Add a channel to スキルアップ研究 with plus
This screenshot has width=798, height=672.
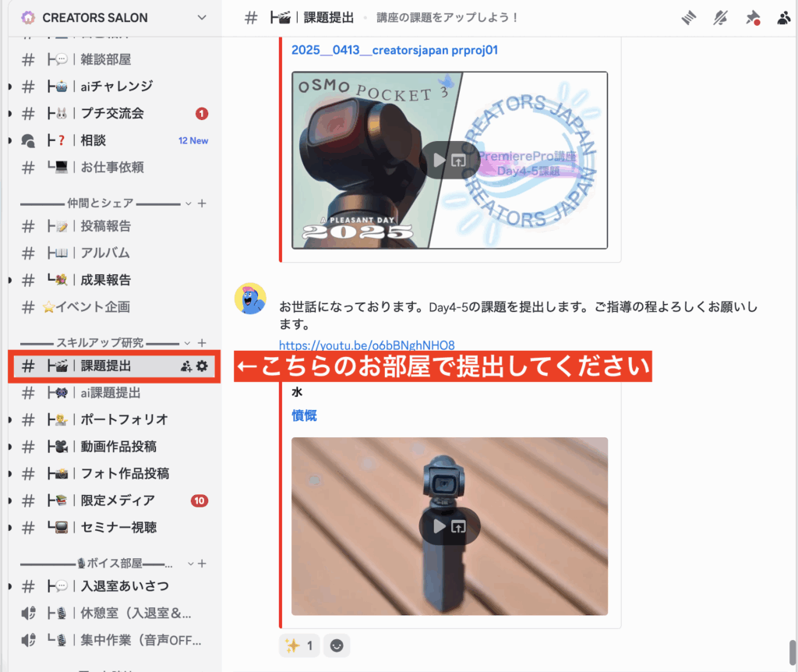[202, 343]
